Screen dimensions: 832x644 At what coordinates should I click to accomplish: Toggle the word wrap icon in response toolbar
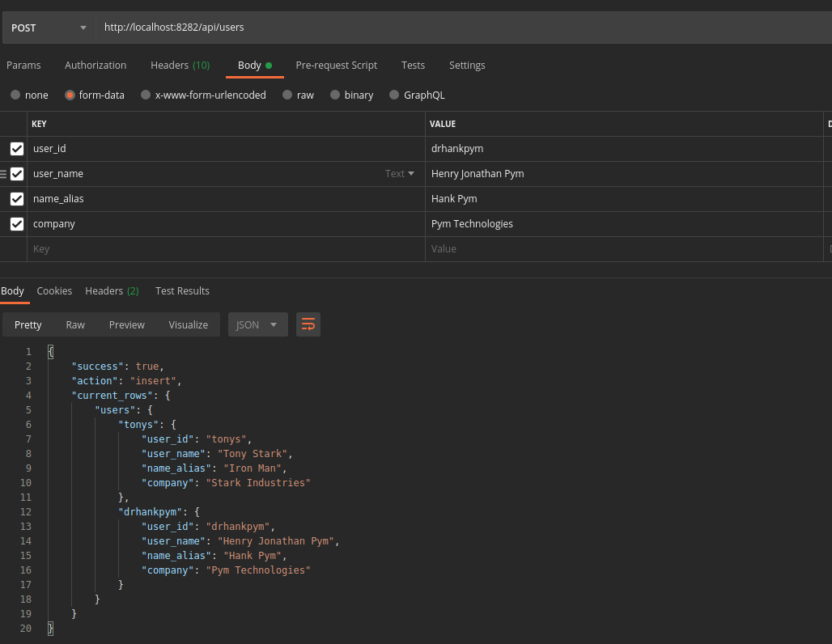308,324
